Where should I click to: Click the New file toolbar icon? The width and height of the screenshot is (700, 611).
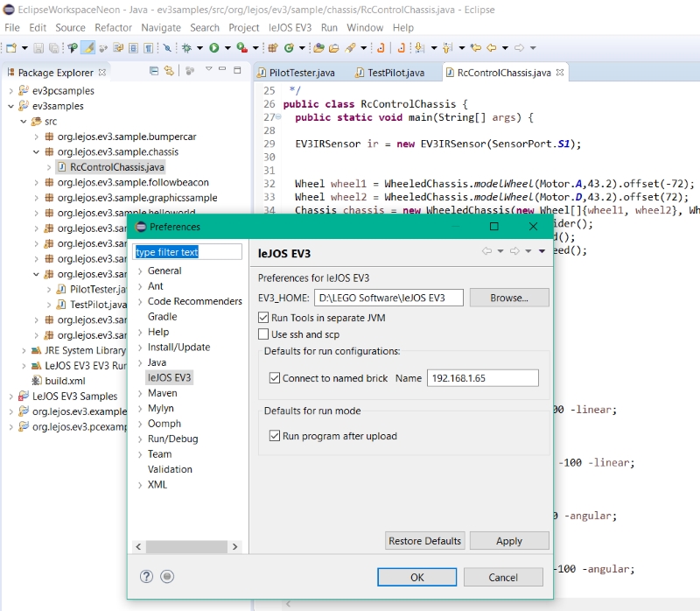coord(11,48)
